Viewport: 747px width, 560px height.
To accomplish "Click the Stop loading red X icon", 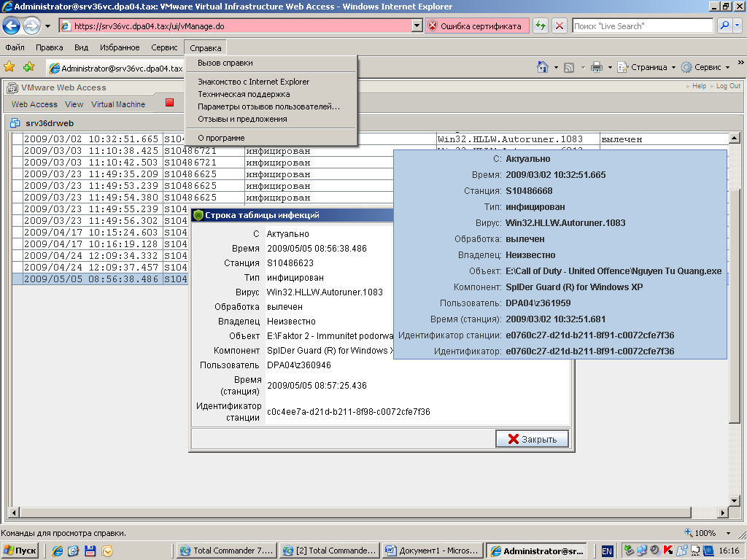I will pyautogui.click(x=560, y=26).
